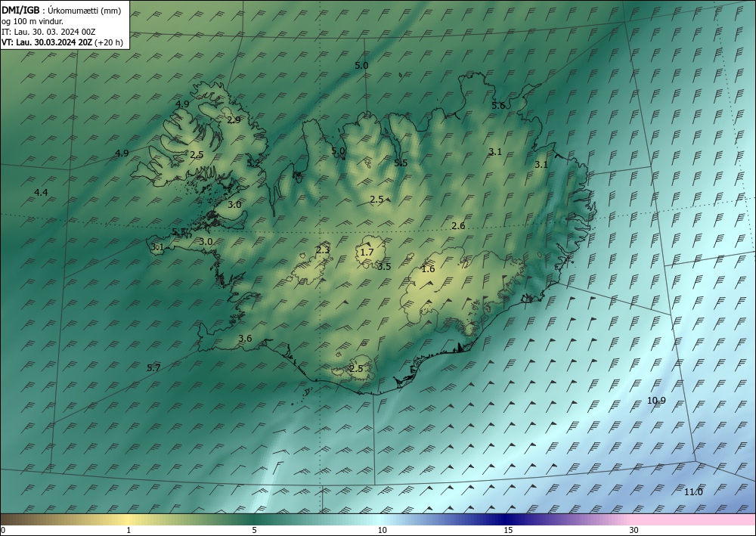This screenshot has width=756, height=536.
Task: Click the colour scale tick label 5
Action: [254, 531]
